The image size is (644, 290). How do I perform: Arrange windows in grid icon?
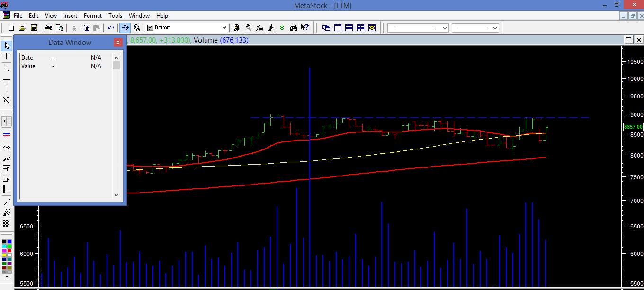360,28
